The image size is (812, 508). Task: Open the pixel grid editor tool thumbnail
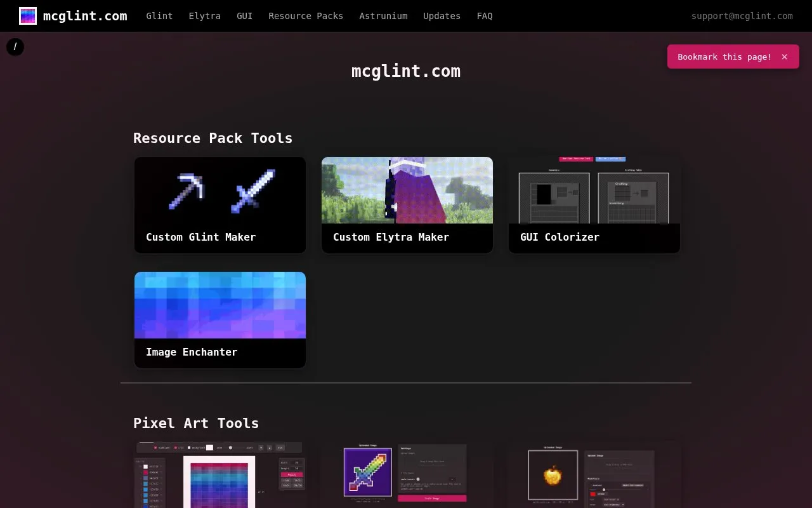(x=220, y=475)
